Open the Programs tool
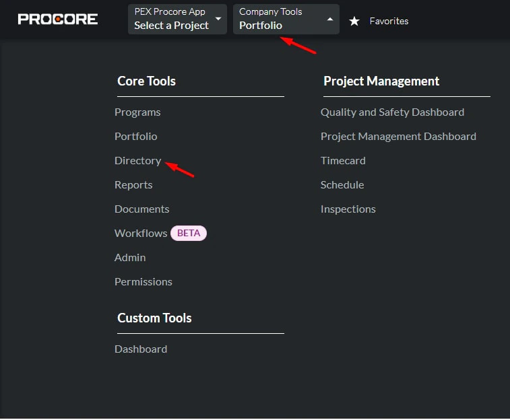Screen dimensions: 510x420 pyautogui.click(x=137, y=112)
